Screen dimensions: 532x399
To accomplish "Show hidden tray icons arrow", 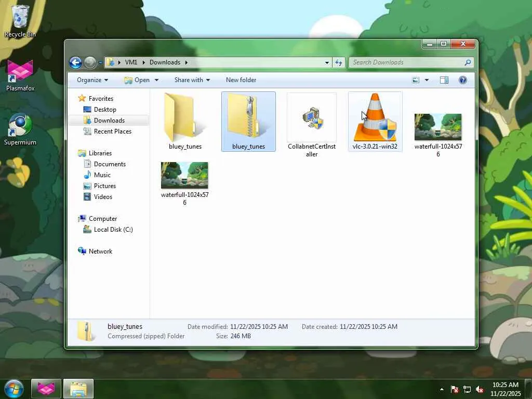I will coord(442,389).
